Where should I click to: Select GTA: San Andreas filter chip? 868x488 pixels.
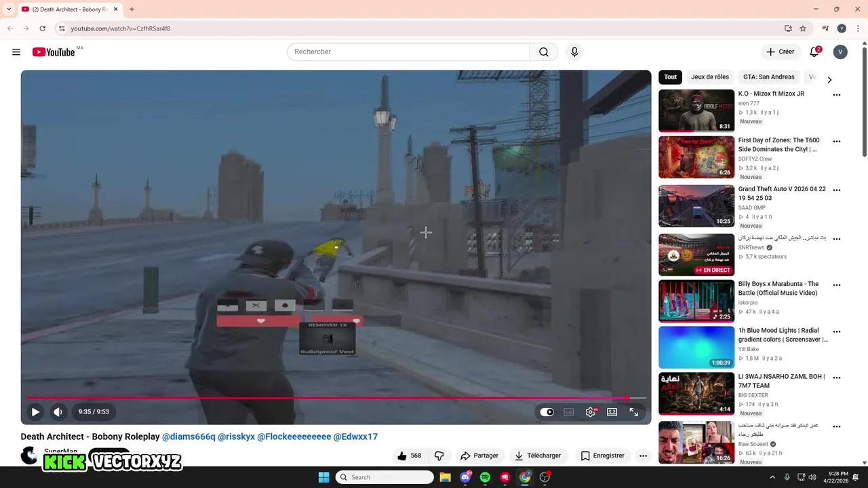point(768,77)
